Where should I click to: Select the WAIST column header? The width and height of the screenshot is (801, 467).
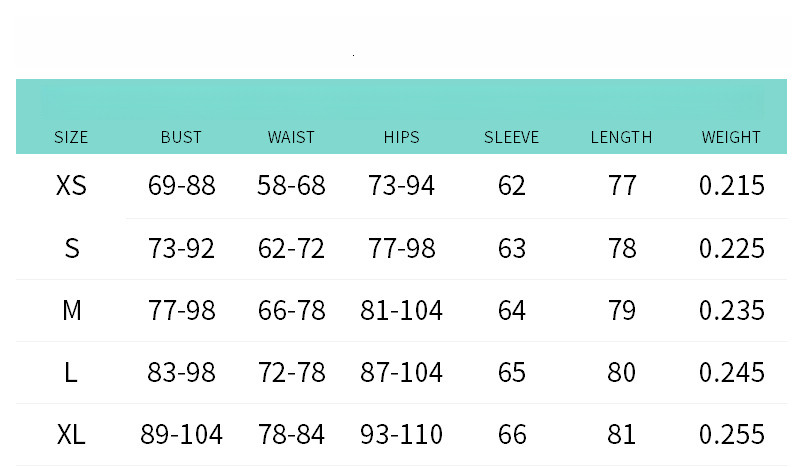coord(291,137)
